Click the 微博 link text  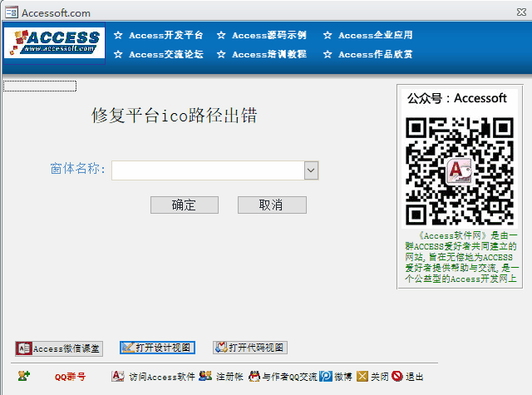[343, 377]
